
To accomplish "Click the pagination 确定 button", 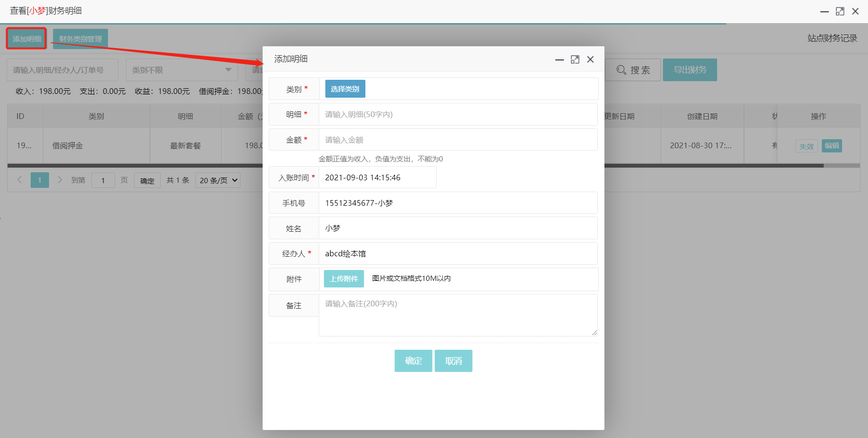I will [x=147, y=180].
